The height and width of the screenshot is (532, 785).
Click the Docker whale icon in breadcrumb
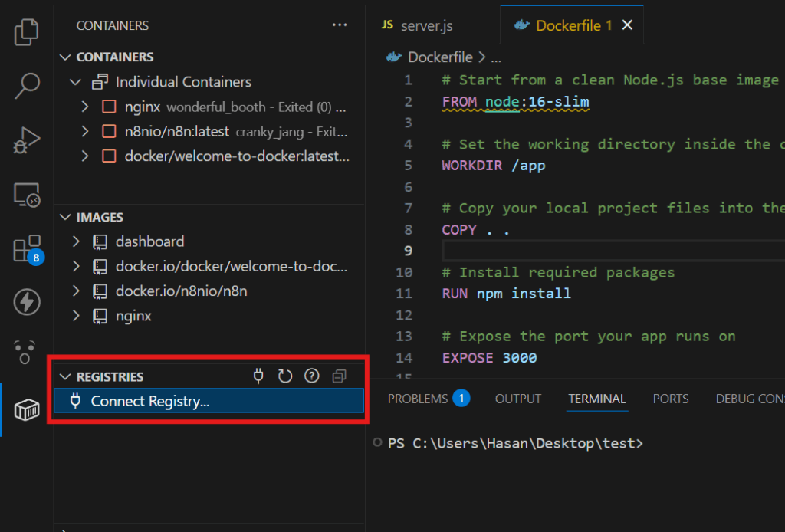click(394, 57)
